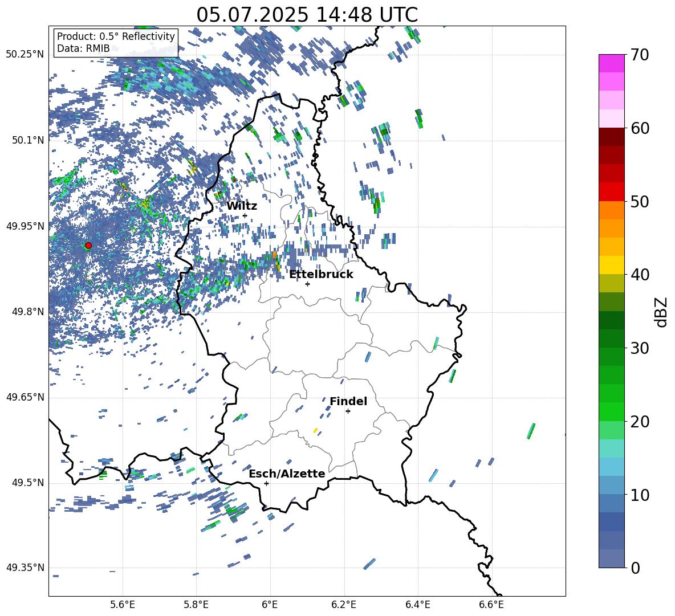
Task: Click the 5.8°E longitude label
Action: [196, 605]
